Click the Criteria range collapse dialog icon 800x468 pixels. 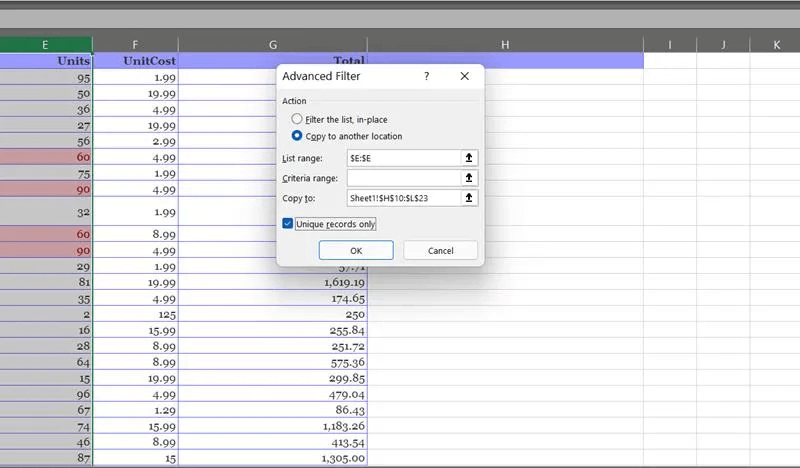click(469, 178)
